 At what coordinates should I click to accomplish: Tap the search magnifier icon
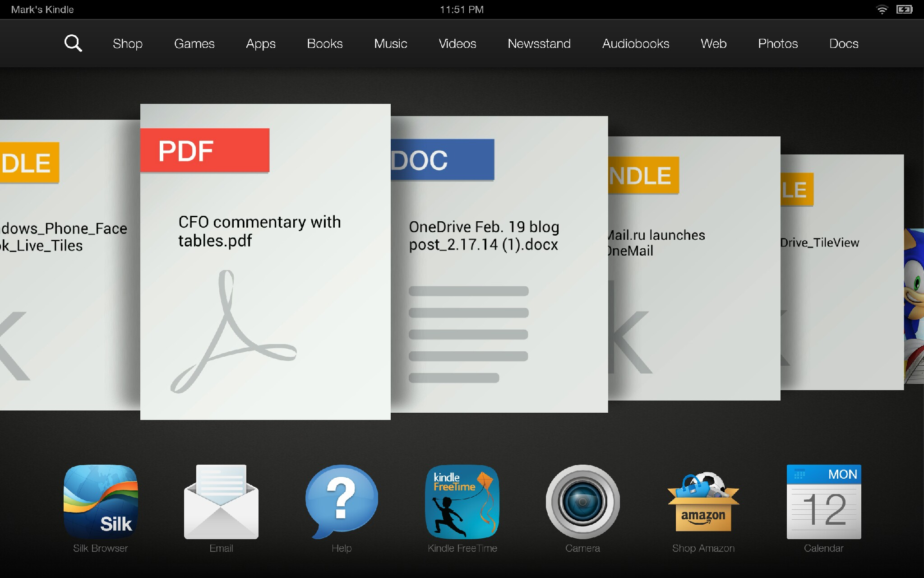(73, 44)
